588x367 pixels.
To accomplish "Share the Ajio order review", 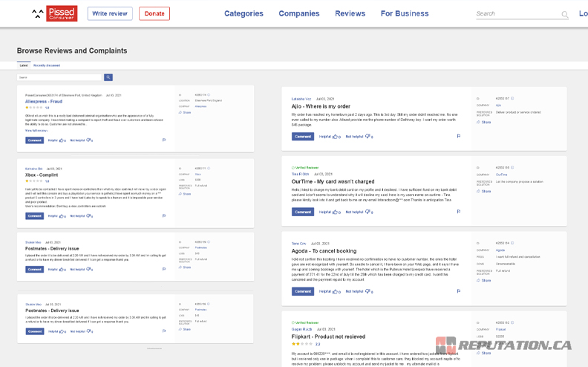I will pos(484,123).
